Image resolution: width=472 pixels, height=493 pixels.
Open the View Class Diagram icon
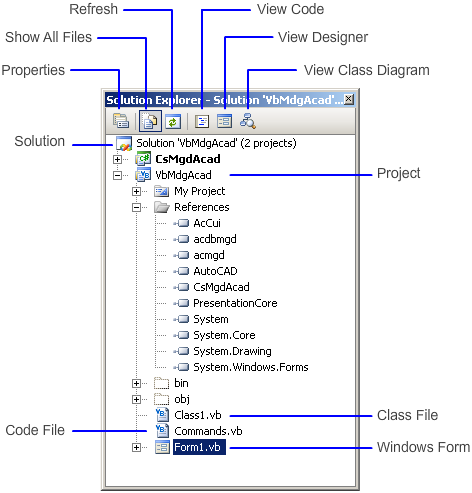(248, 121)
